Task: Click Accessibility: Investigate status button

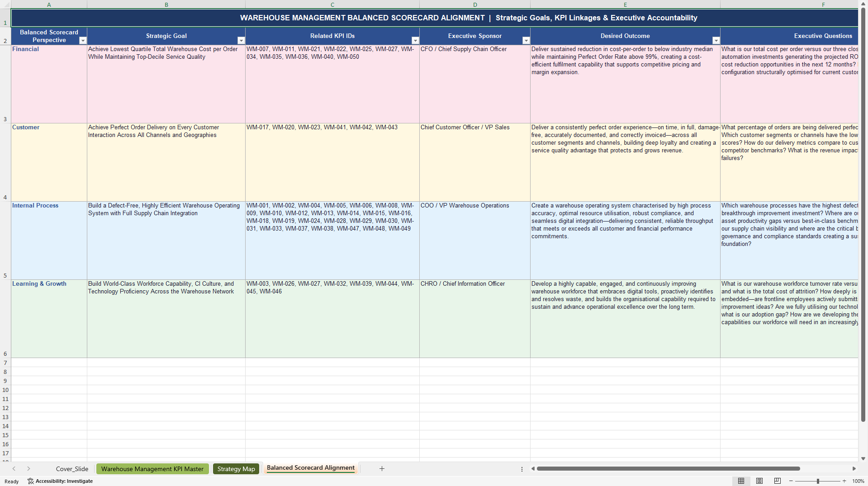Action: (x=60, y=481)
